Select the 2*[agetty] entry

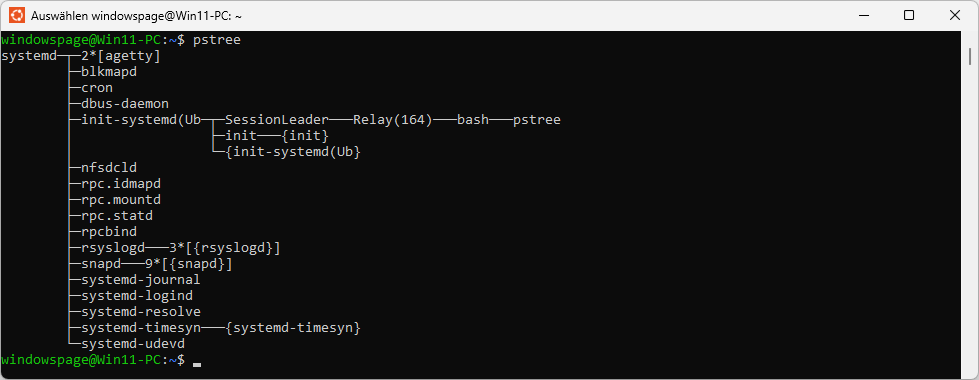(x=121, y=56)
